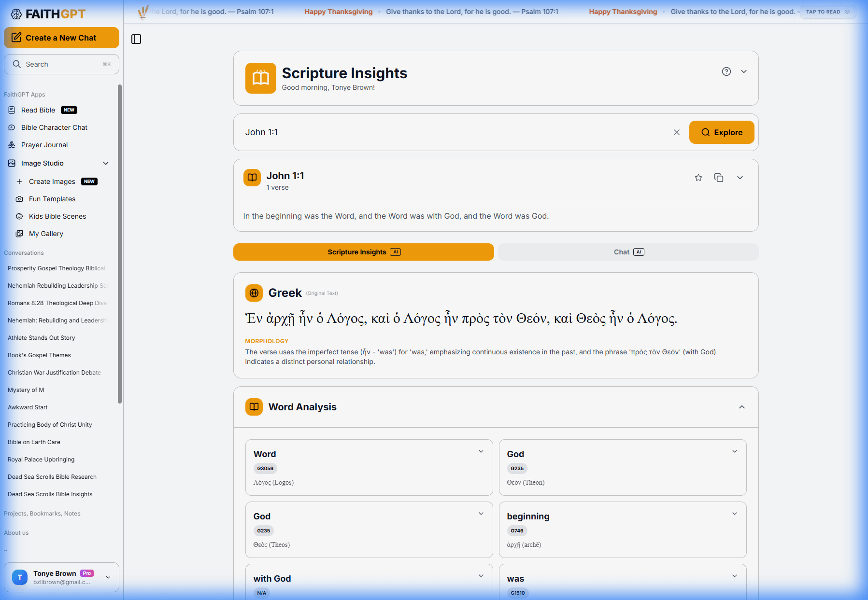
Task: Click the Explore button
Action: click(722, 132)
